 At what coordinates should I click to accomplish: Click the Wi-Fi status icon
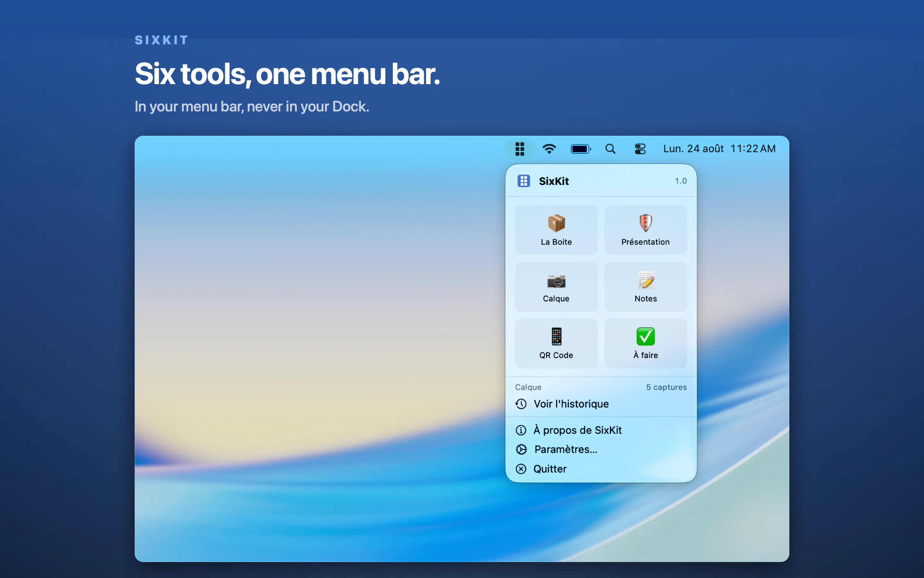pos(550,149)
